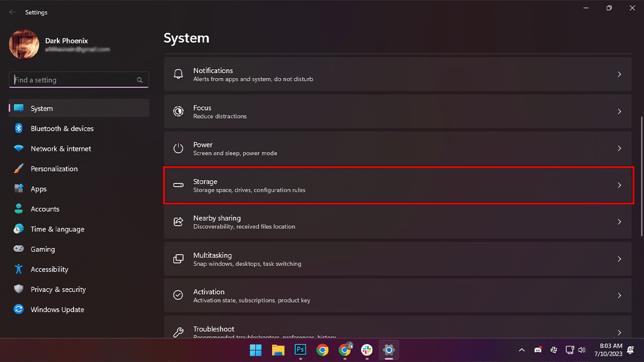The height and width of the screenshot is (362, 644).
Task: Click the Activation checkmark icon
Action: 178,295
